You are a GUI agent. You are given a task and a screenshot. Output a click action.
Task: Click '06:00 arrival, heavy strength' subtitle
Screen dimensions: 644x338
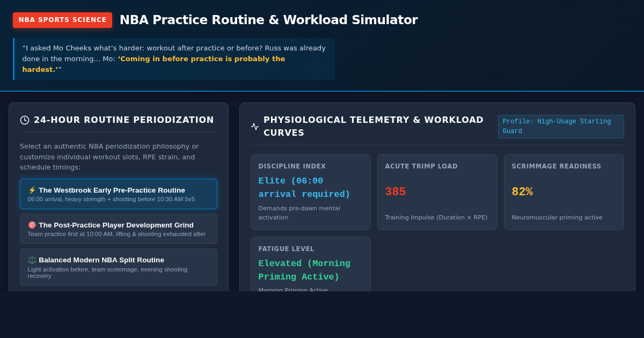click(x=111, y=199)
